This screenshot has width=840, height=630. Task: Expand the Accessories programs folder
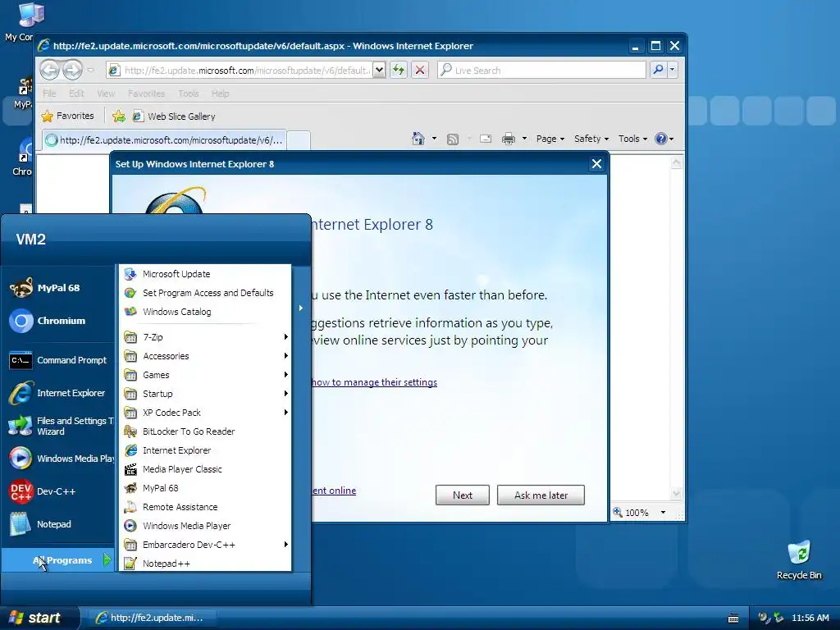[206, 356]
